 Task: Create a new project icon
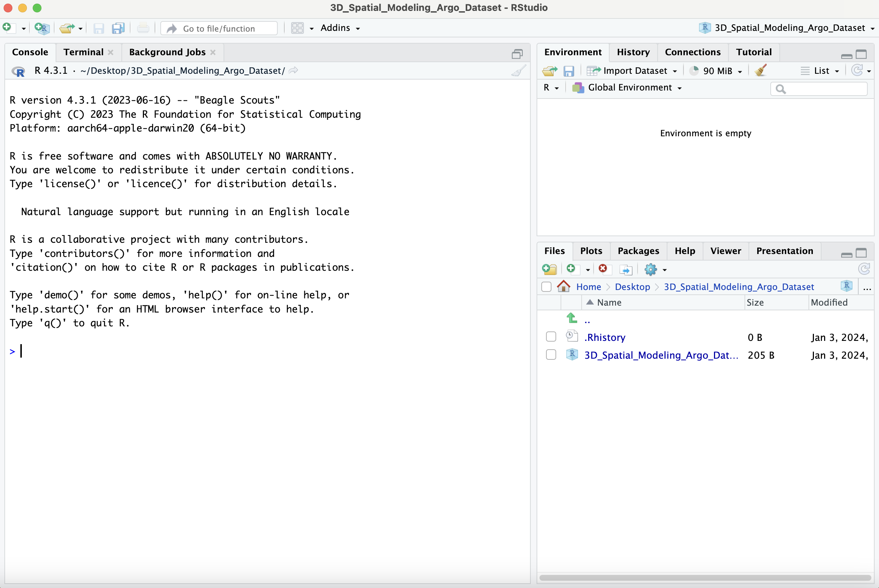(42, 28)
